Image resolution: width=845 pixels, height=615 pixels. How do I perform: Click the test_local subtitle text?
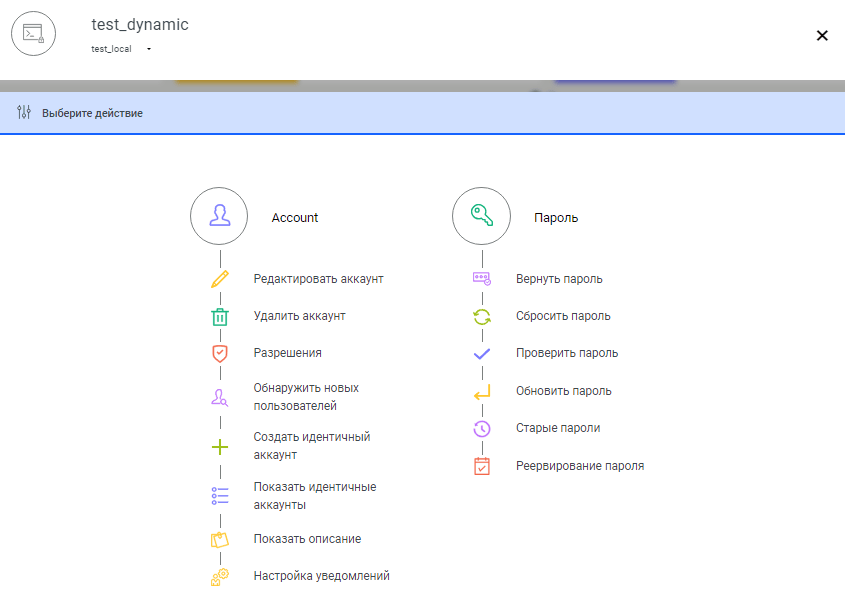[x=111, y=49]
